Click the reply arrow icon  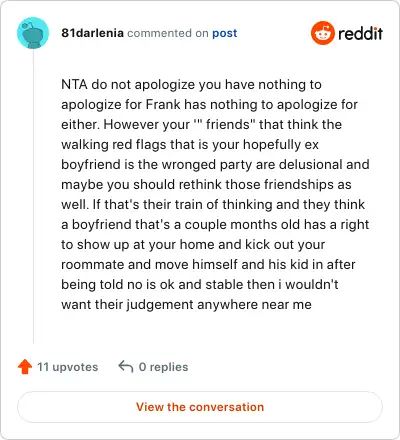(126, 366)
